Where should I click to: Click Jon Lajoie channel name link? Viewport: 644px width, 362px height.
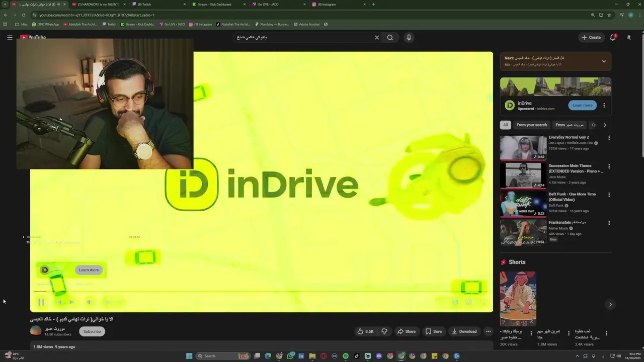click(571, 143)
